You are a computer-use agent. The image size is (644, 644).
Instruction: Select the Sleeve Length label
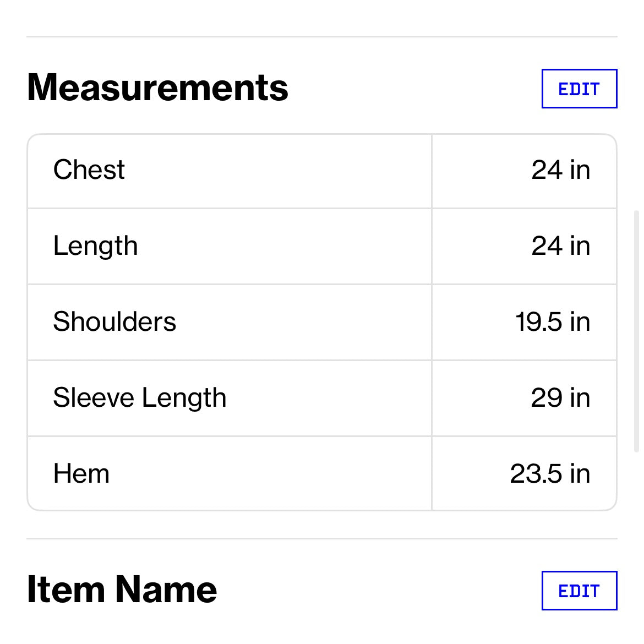pyautogui.click(x=140, y=397)
